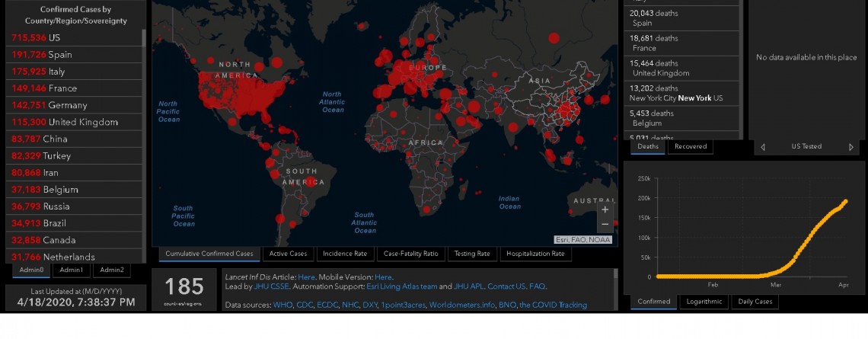Screen dimensions: 868x339
Task: View Daily Cases chart
Action: click(755, 302)
